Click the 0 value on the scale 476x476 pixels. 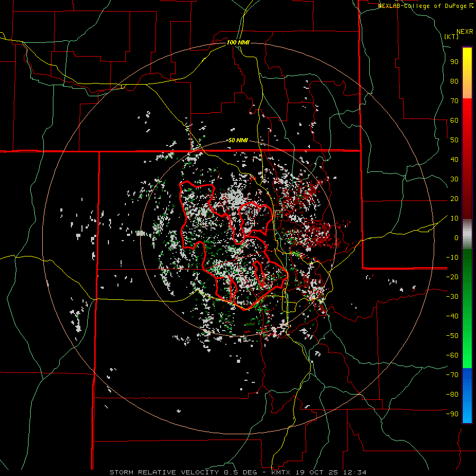456,237
